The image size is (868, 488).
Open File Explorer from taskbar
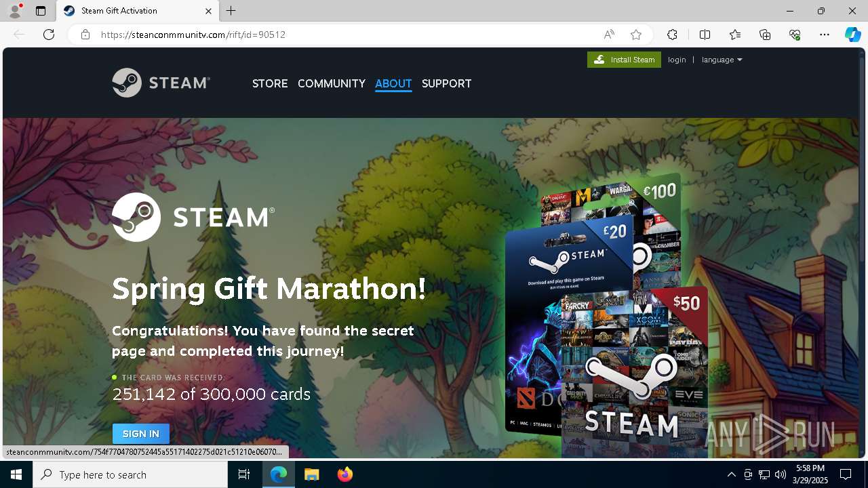pyautogui.click(x=311, y=474)
